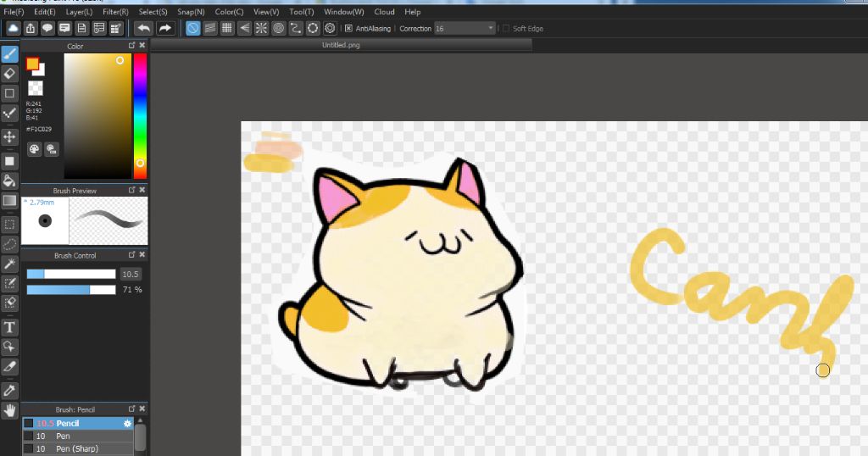Open the Layer menu
The image size is (868, 456).
79,12
